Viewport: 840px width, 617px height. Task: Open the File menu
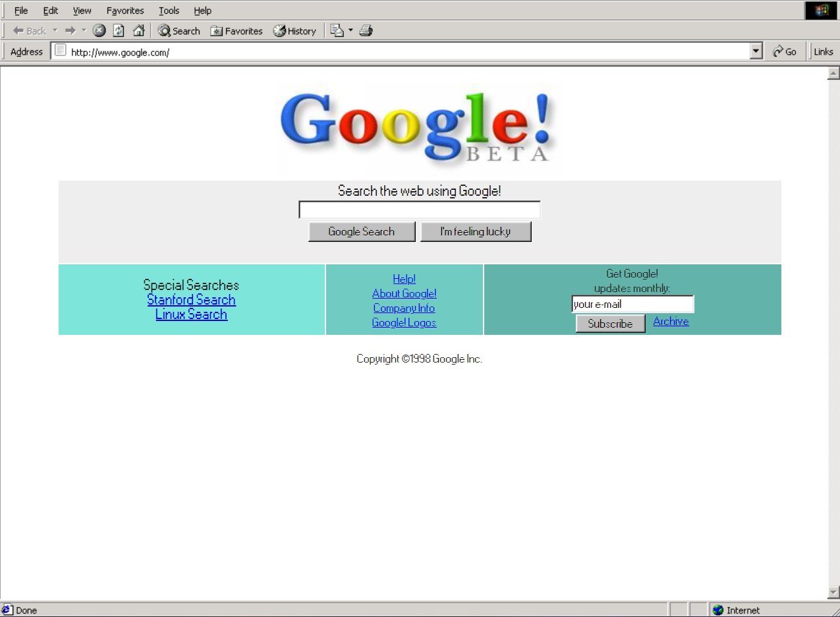[x=21, y=11]
